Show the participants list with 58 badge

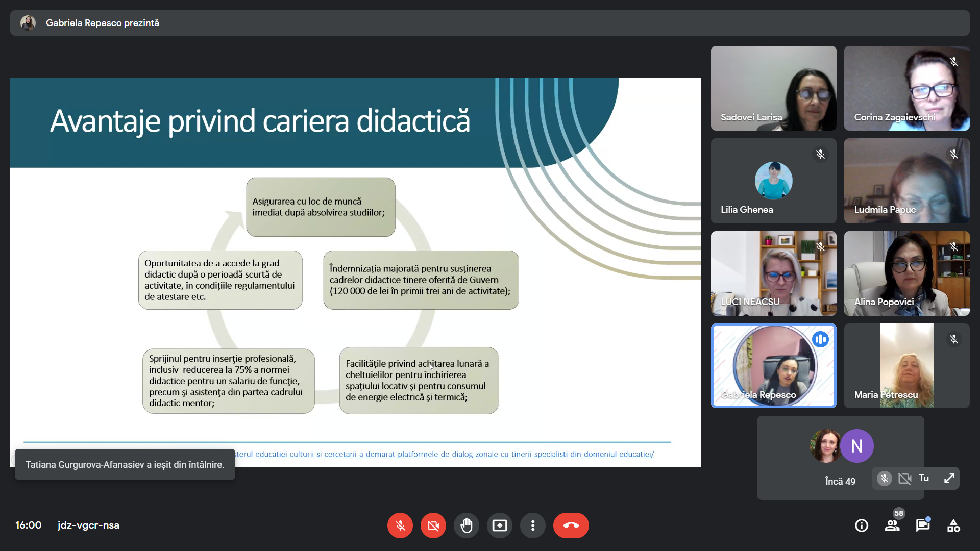pyautogui.click(x=892, y=525)
